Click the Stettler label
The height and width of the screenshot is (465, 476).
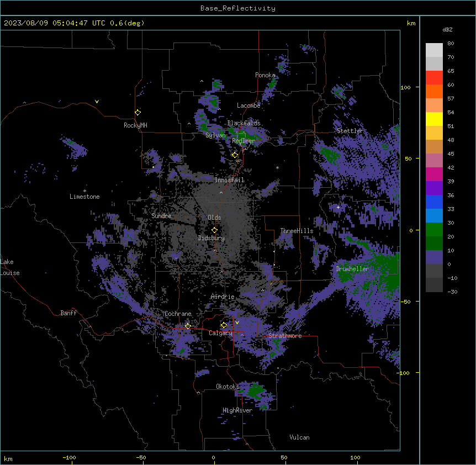pyautogui.click(x=350, y=131)
